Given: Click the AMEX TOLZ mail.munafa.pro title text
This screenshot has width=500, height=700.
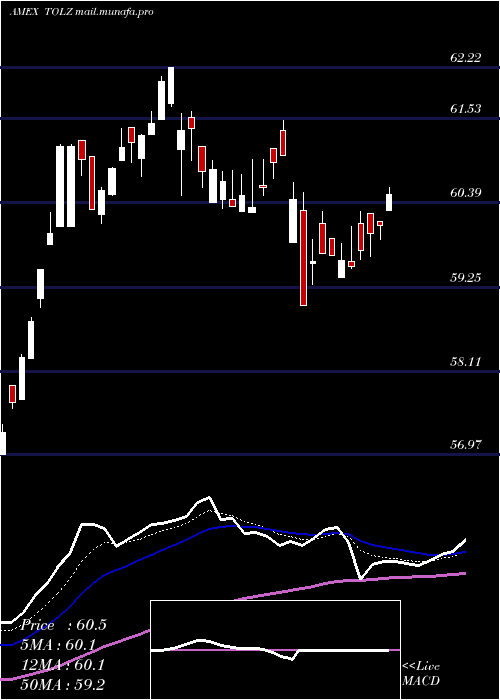Looking at the screenshot, I should click(x=82, y=12).
